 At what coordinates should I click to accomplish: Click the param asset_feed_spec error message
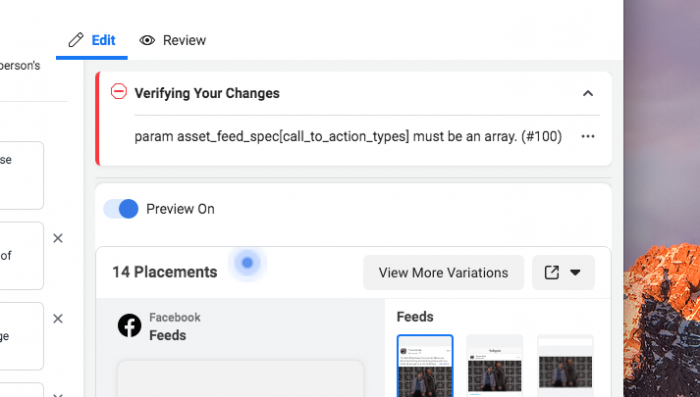[348, 136]
